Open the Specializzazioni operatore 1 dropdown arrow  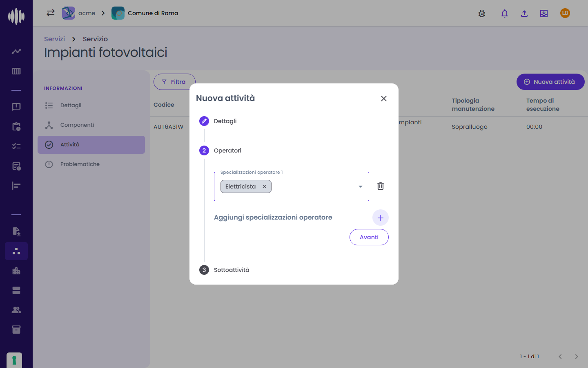tap(361, 186)
